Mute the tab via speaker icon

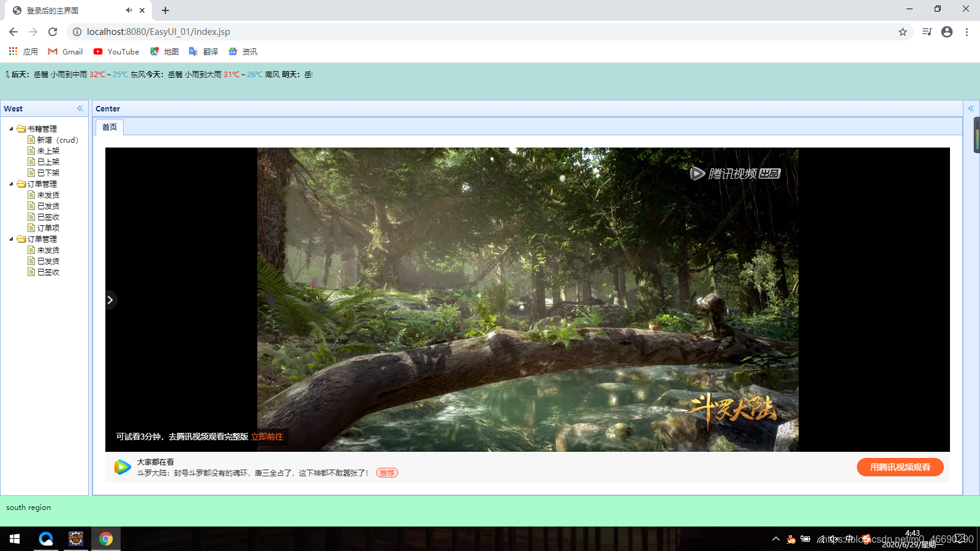point(129,10)
